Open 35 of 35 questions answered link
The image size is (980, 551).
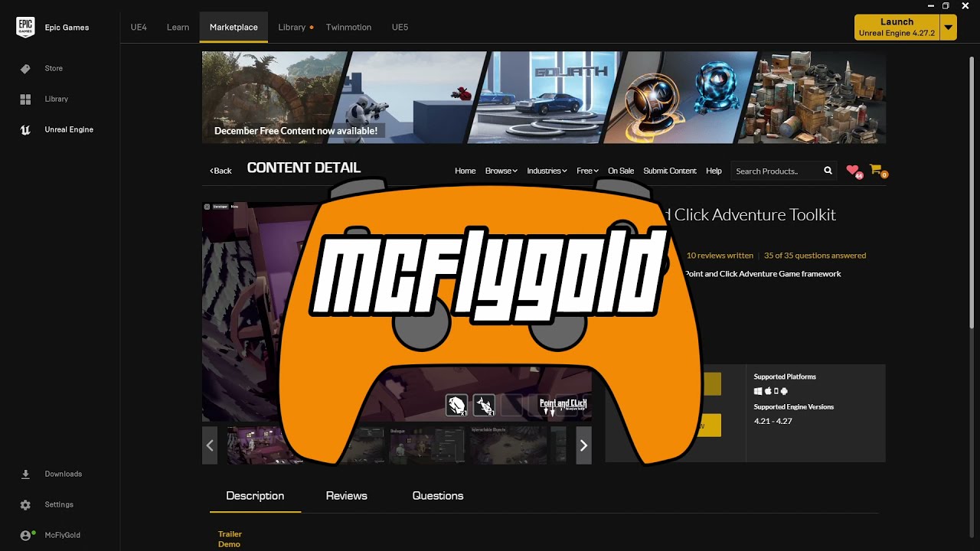(x=815, y=256)
